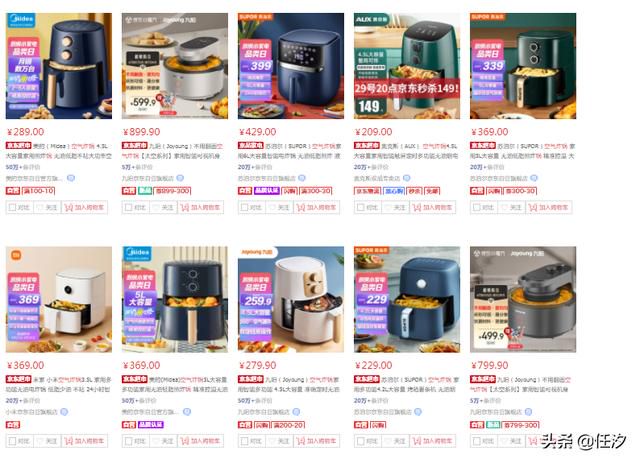Tick the compare checkbox for the ¥209.00 AUX fryer
The width and height of the screenshot is (640, 463).
[x=360, y=207]
